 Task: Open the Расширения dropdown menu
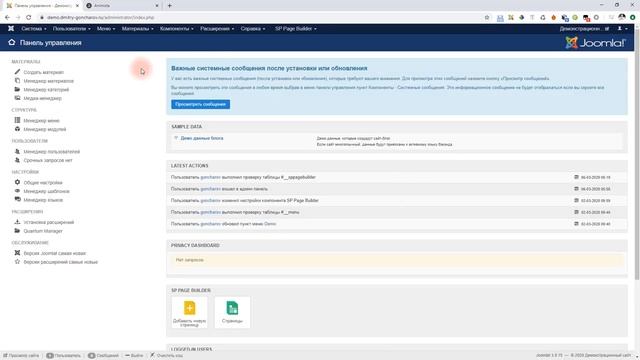(217, 29)
